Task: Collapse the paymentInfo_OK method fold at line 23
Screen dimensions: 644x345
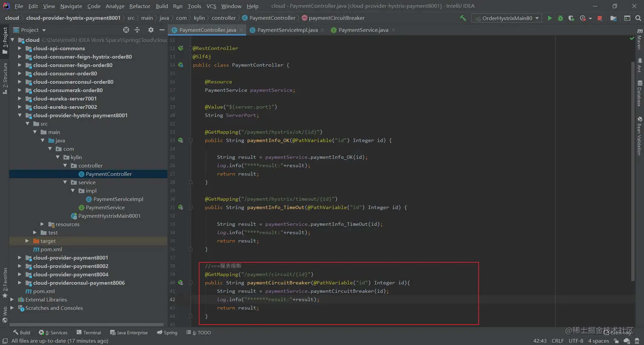Action: [191, 140]
